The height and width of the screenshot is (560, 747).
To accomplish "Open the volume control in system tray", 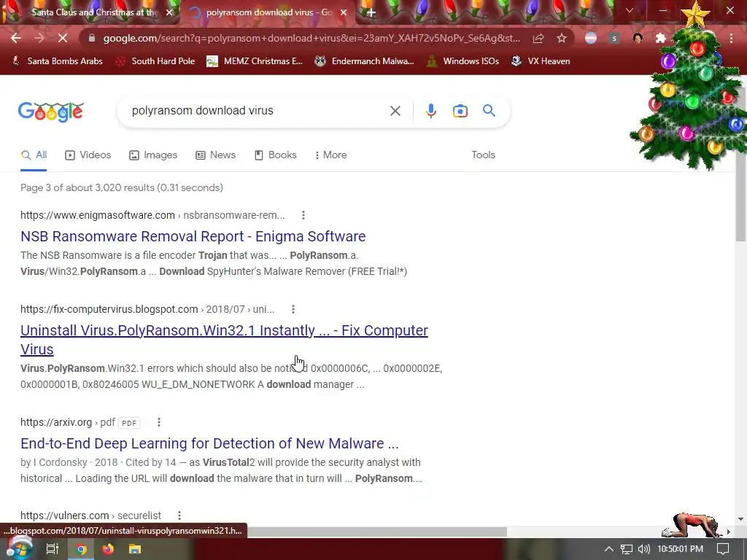I will 643,549.
